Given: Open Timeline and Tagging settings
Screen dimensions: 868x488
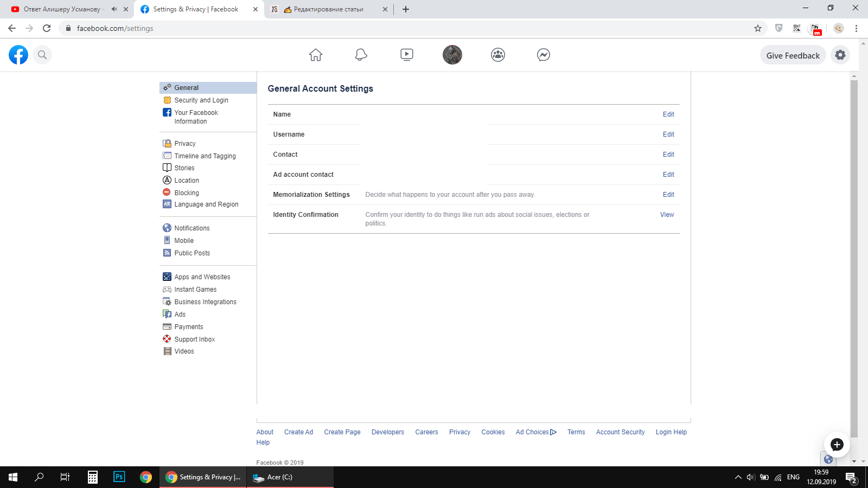Looking at the screenshot, I should coord(205,156).
